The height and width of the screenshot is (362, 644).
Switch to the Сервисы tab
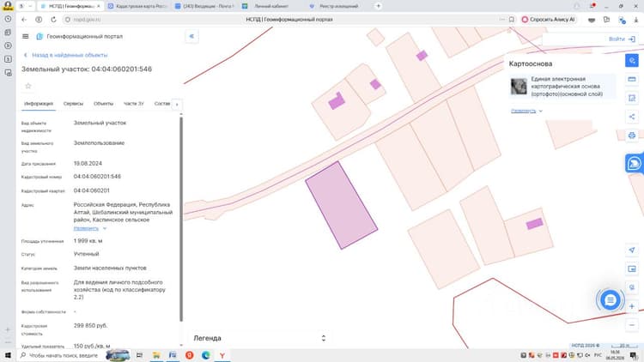[73, 104]
